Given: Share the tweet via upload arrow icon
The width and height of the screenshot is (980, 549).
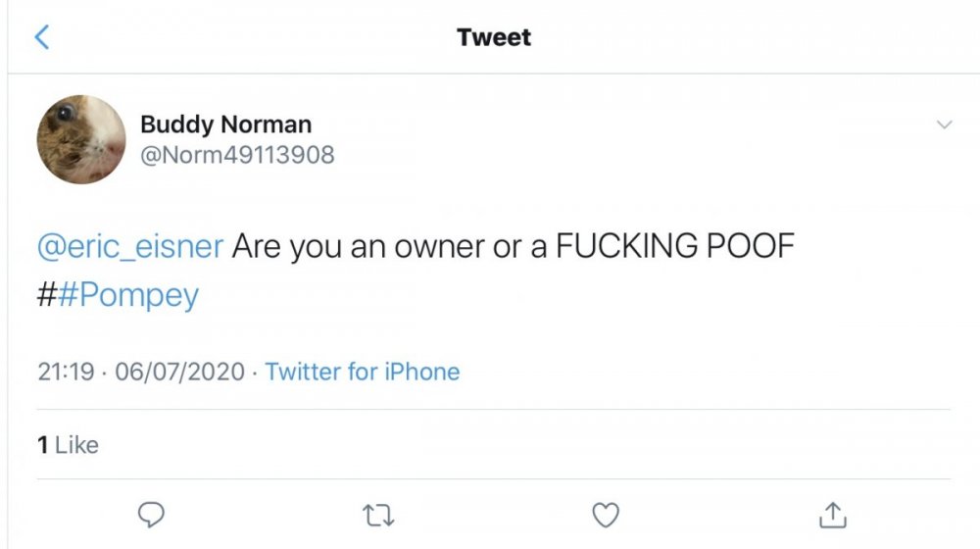Looking at the screenshot, I should point(832,513).
